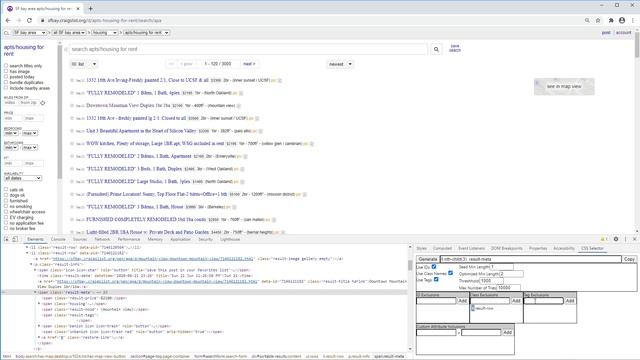Click the search magnifier button beside the search box
This screenshot has width=640, height=360.
436,49
